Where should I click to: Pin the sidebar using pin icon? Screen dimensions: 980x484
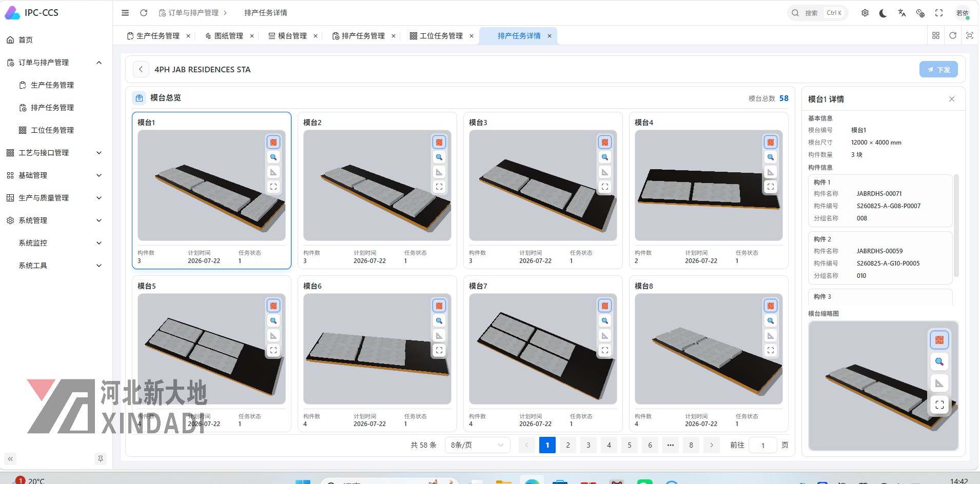point(101,459)
